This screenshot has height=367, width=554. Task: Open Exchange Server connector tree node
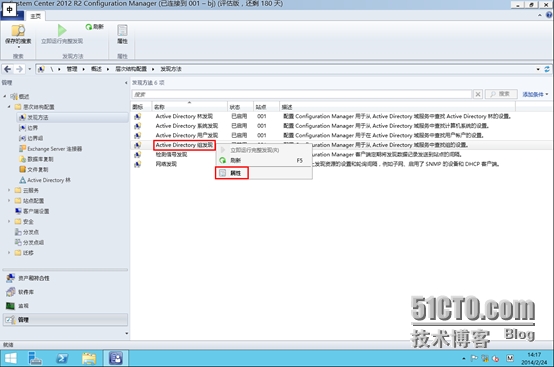point(51,149)
